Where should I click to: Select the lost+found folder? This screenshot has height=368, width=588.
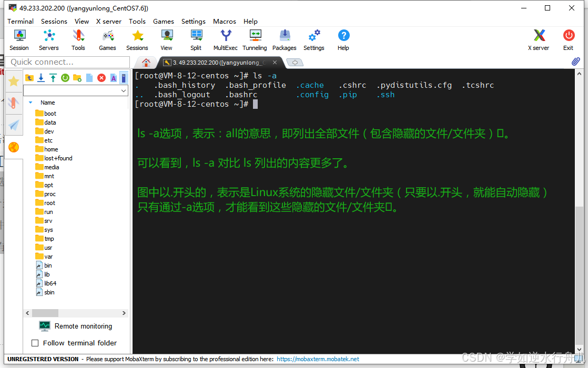(54, 158)
